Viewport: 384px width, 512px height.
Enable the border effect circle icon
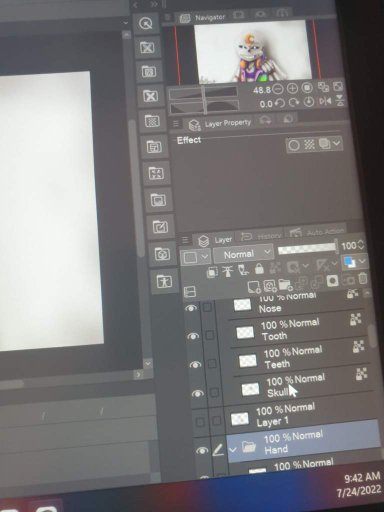click(x=293, y=145)
